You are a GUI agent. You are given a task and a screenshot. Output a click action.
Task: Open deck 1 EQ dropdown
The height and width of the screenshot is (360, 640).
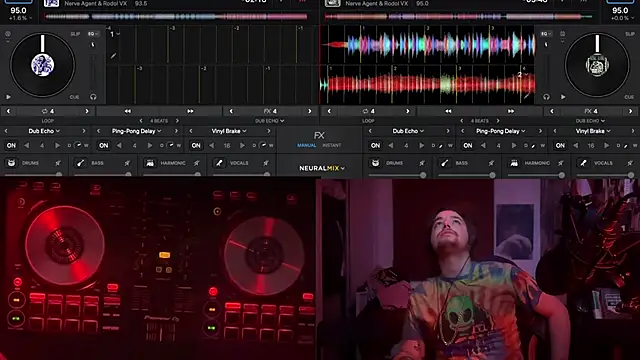click(x=93, y=34)
